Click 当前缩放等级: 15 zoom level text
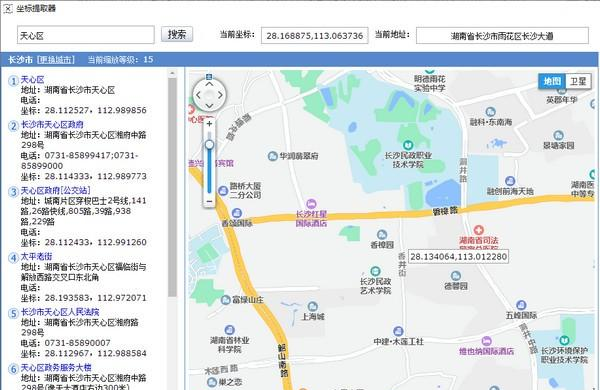The image size is (600, 390). point(121,60)
